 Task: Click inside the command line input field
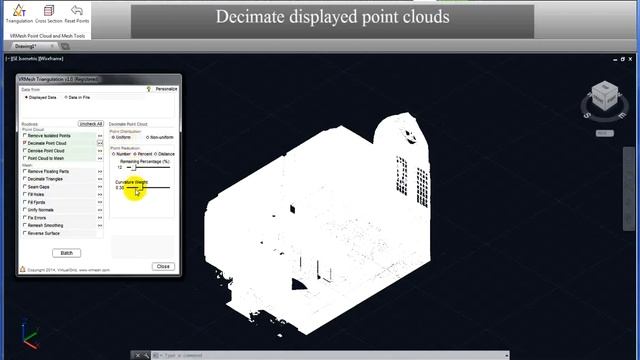(331, 356)
